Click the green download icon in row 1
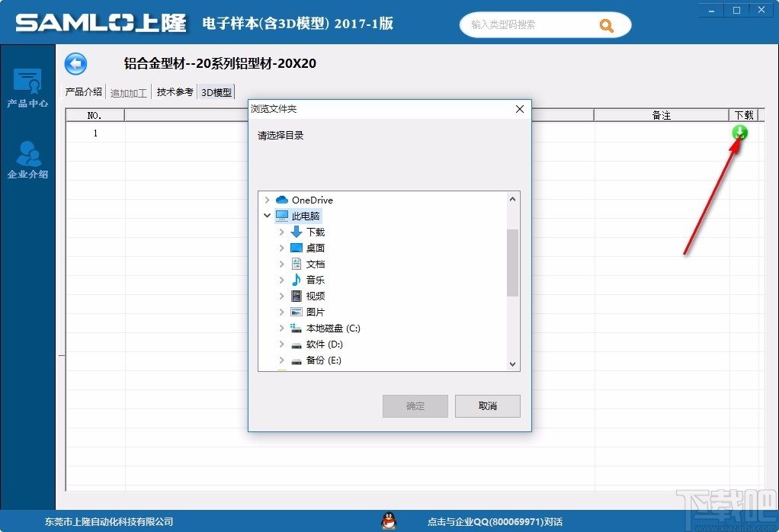This screenshot has height=532, width=779. [739, 132]
